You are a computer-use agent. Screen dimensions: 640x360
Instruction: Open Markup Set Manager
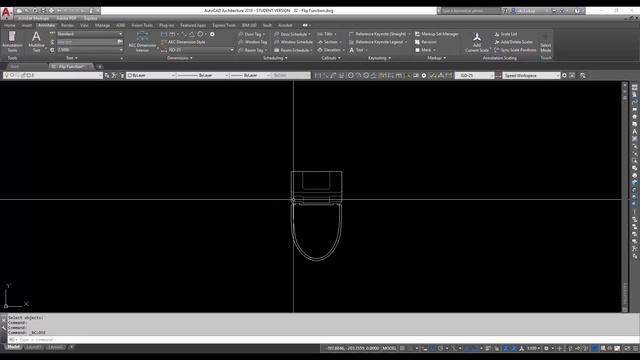tap(437, 34)
